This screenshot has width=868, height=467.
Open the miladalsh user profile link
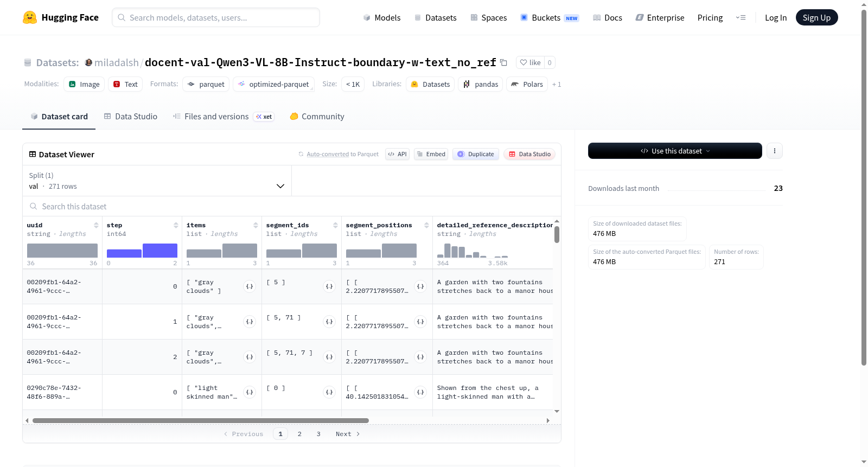click(x=116, y=62)
